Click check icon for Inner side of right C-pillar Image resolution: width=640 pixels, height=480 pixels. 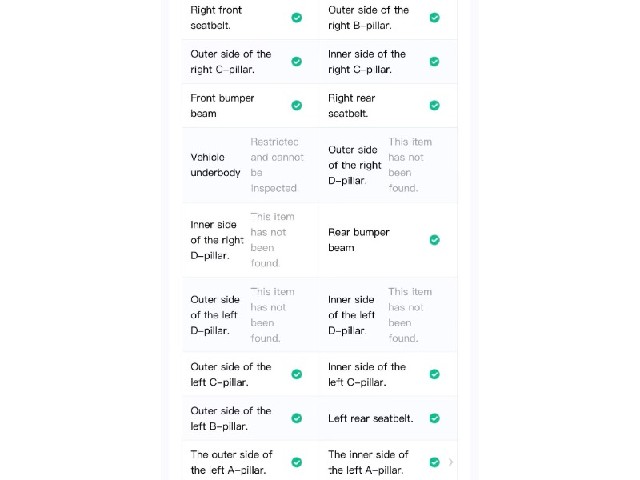click(x=435, y=62)
